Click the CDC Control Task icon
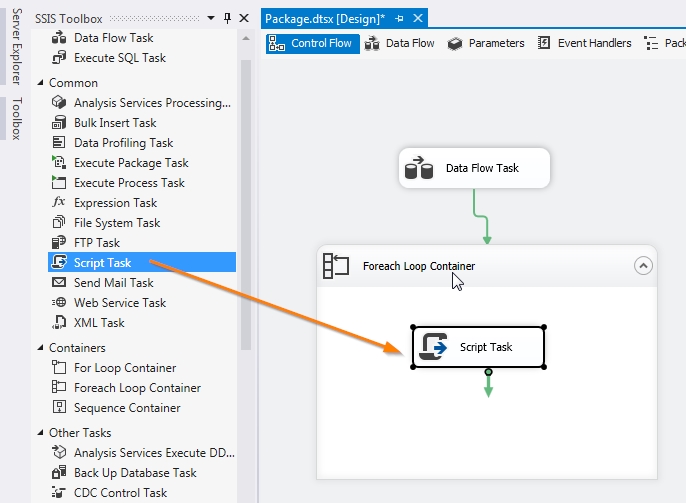 [x=59, y=493]
